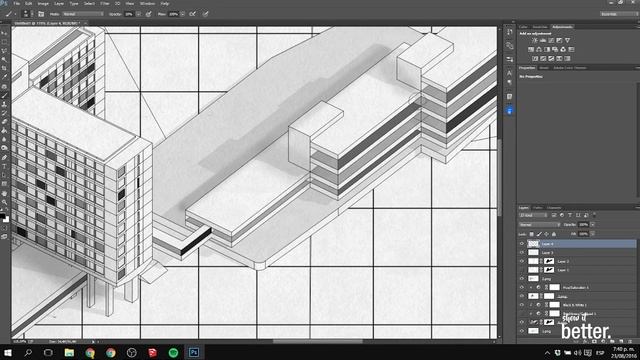This screenshot has width=640, height=360.
Task: Open the brush Opacity slider dropdown arrow
Action: click(139, 14)
